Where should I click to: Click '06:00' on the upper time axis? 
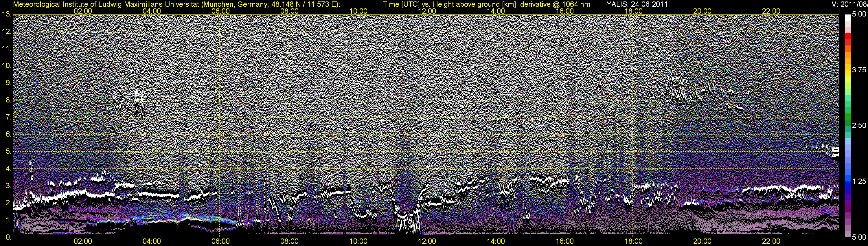221,11
